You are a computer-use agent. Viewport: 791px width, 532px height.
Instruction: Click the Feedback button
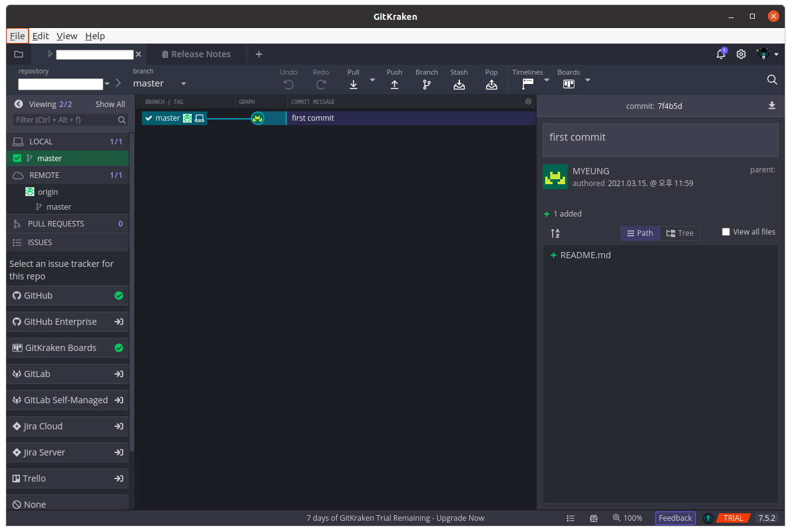(x=675, y=518)
